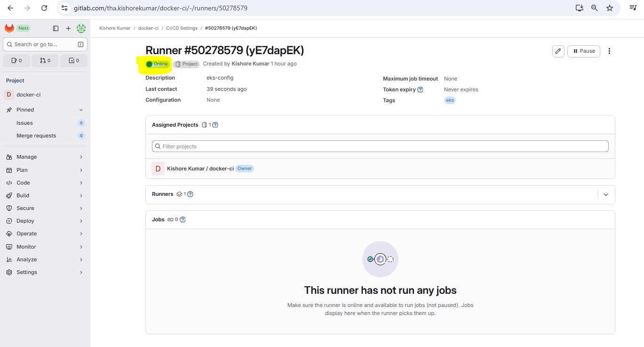The width and height of the screenshot is (644, 347).
Task: Open Merge requests in sidebar
Action: [36, 136]
